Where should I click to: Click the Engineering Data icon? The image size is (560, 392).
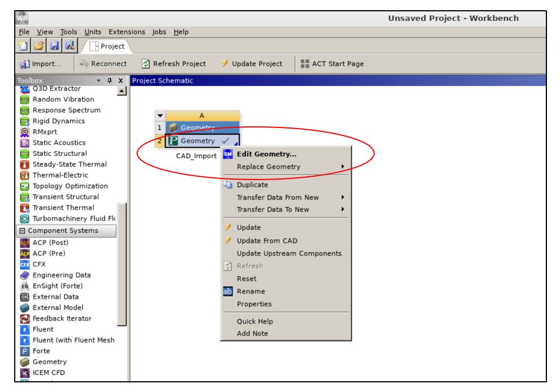pos(24,275)
